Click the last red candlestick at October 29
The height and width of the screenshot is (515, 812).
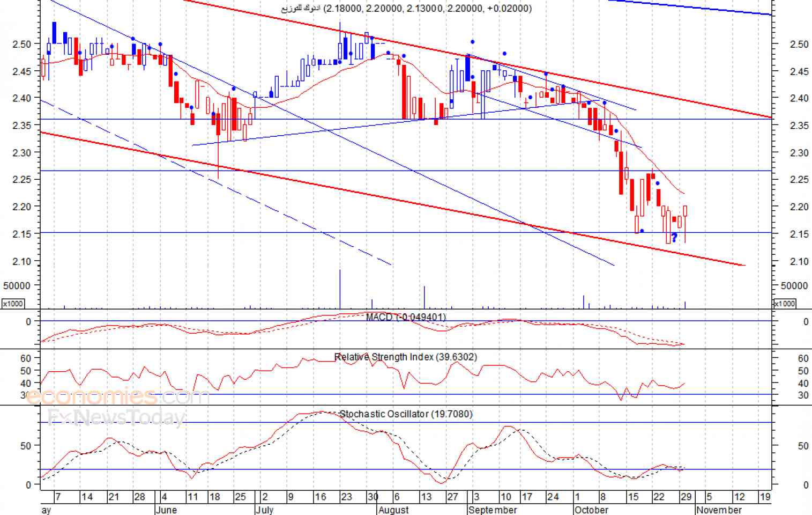click(685, 224)
